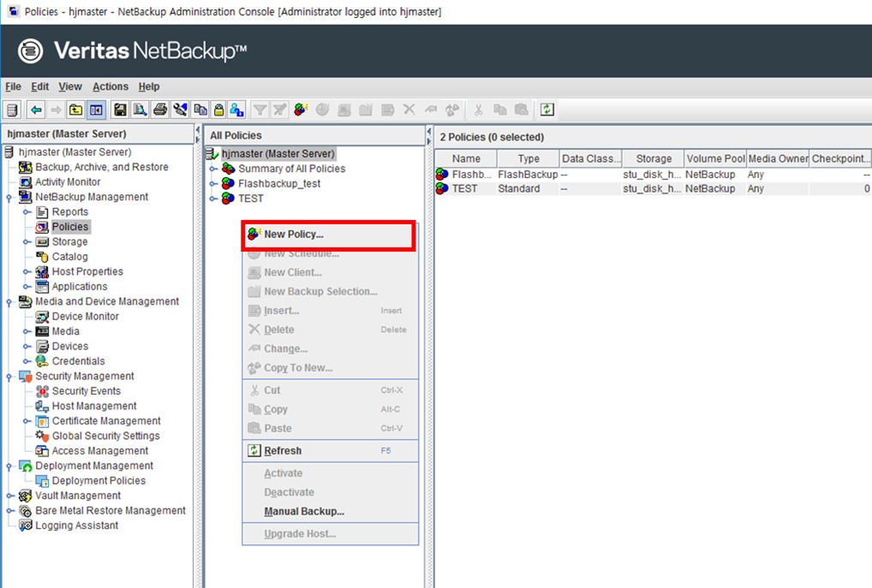This screenshot has width=872, height=588.
Task: Click the Media tree icon
Action: coord(42,332)
